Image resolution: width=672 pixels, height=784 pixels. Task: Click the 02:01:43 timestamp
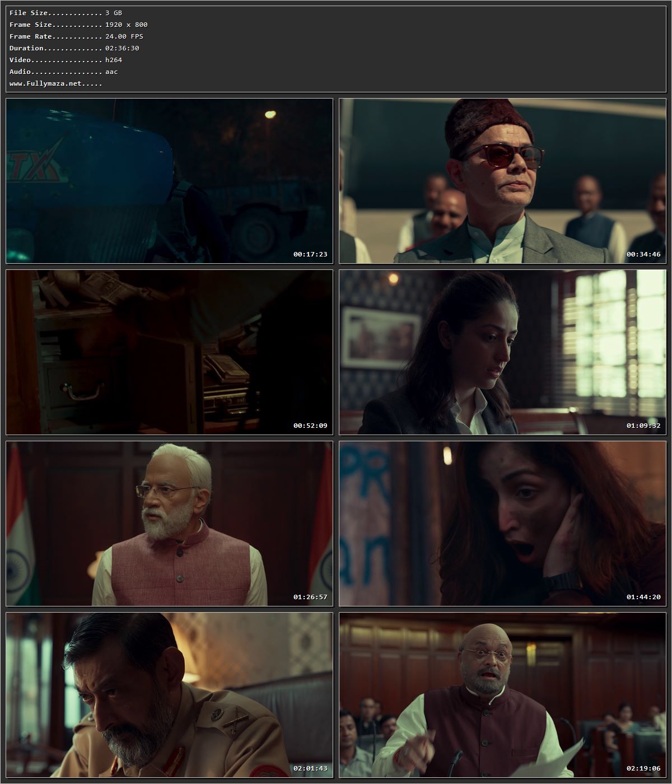click(310, 768)
